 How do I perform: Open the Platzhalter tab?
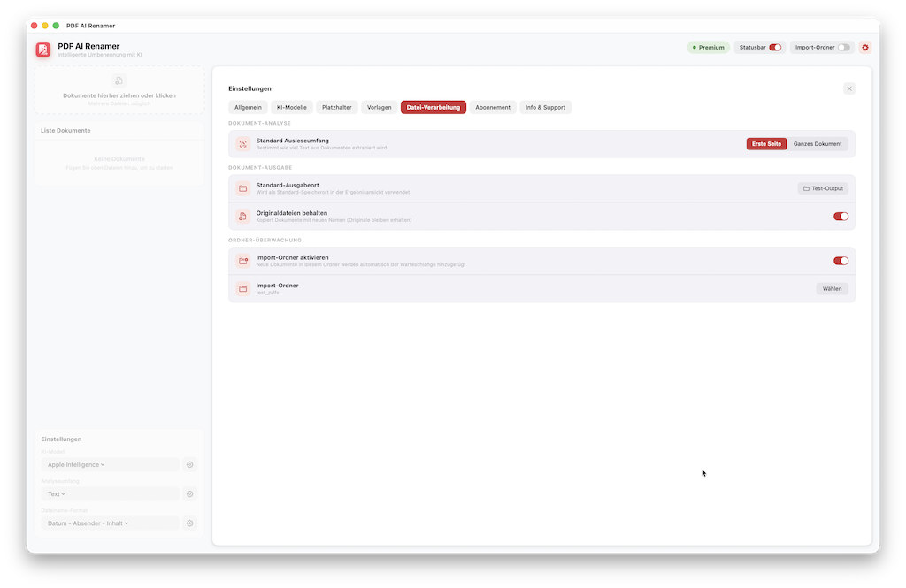pos(337,108)
